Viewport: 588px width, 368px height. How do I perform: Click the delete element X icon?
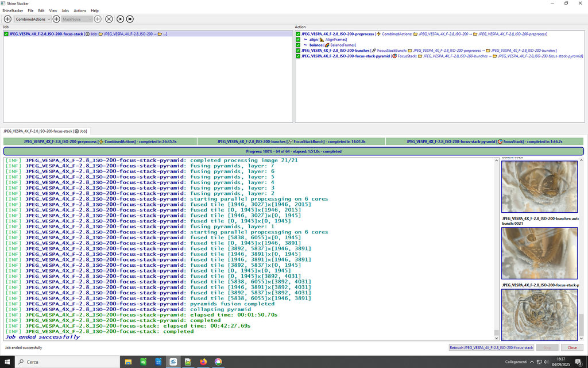click(x=109, y=19)
